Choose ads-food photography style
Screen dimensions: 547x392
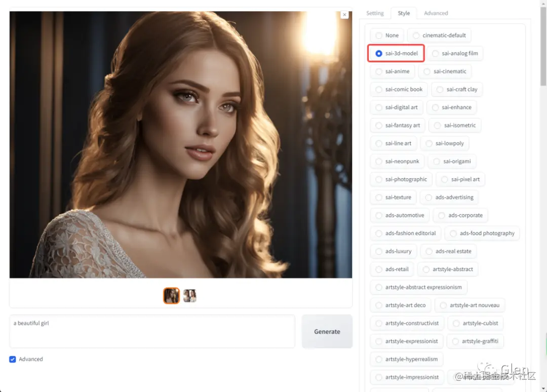482,233
